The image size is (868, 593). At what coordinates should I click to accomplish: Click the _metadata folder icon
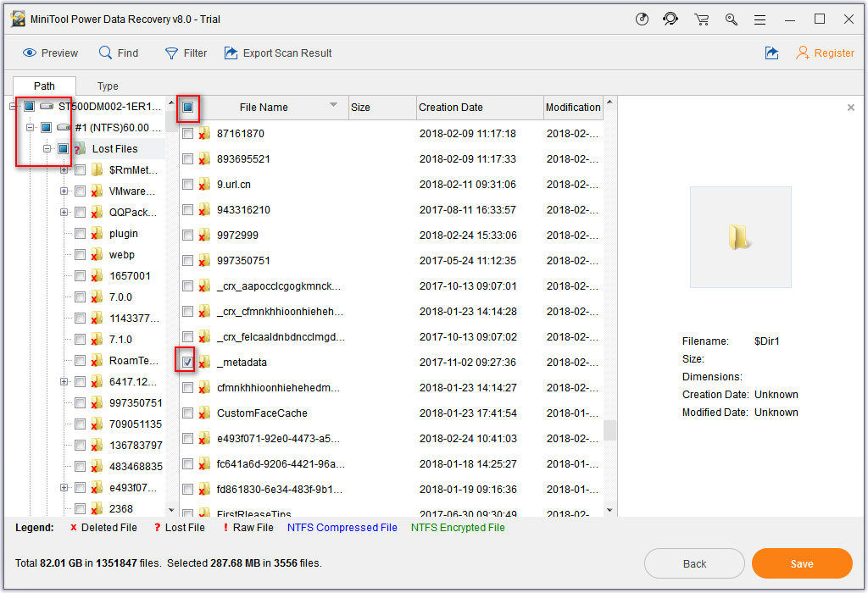pyautogui.click(x=204, y=363)
